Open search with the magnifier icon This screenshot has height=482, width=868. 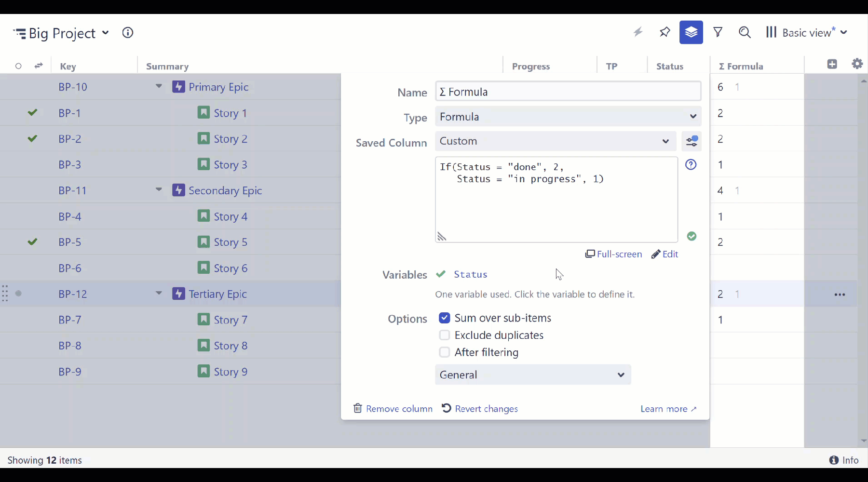(x=745, y=32)
